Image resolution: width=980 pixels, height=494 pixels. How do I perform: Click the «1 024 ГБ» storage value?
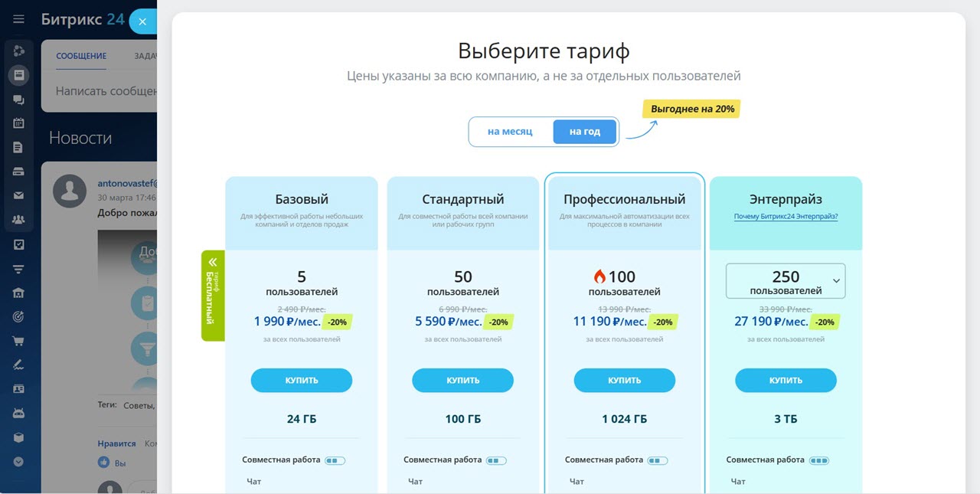[x=625, y=419]
